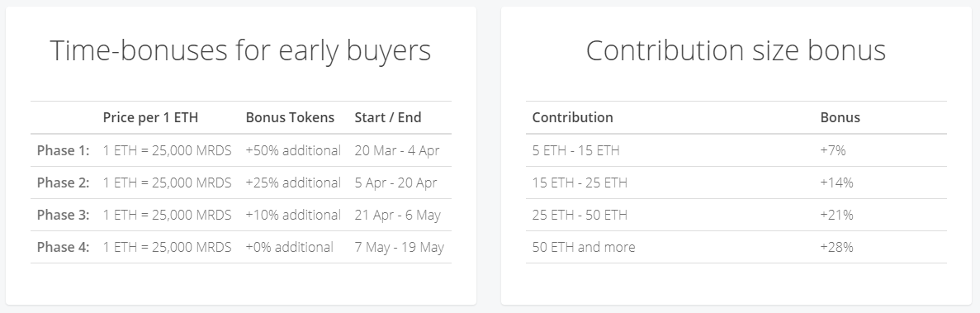Click the 'Time-bonuses for early buyers' heading
This screenshot has width=980, height=313.
click(x=240, y=50)
